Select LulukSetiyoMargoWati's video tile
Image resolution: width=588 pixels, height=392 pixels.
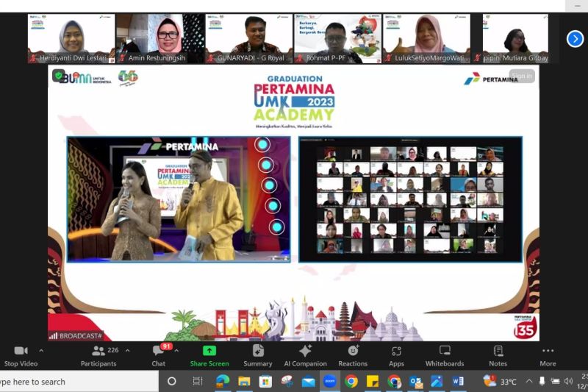427,39
